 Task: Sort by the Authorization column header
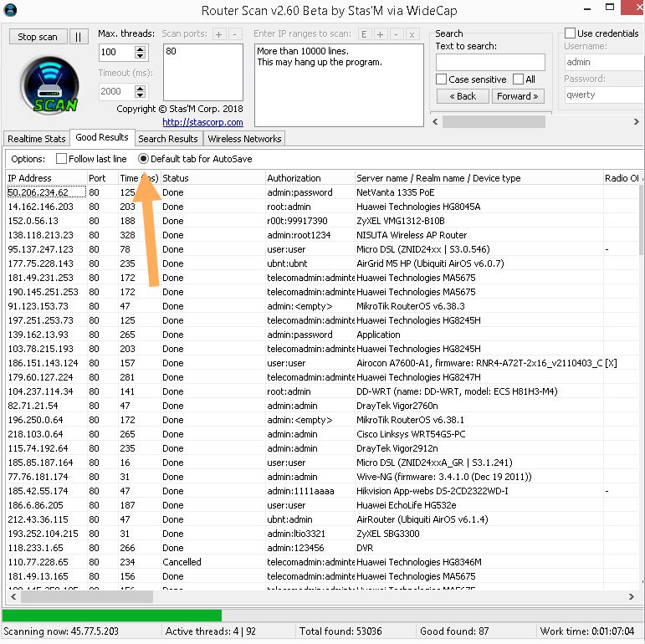pos(310,178)
